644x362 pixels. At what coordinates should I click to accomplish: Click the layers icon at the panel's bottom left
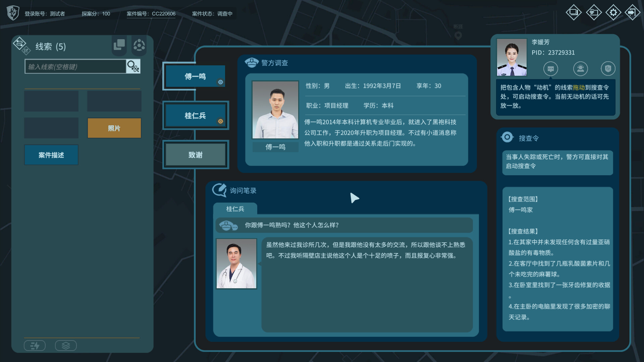(x=66, y=345)
